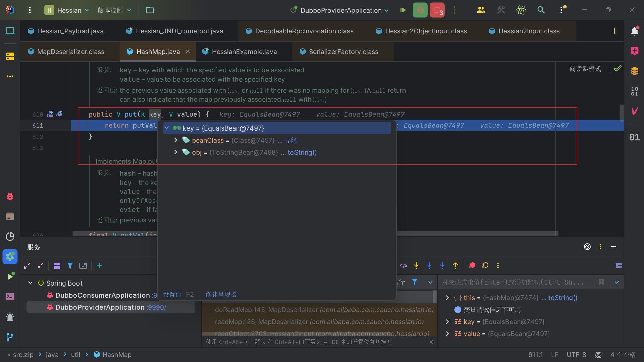Click the Step Out up arrow
This screenshot has height=362, width=644.
coord(455,266)
